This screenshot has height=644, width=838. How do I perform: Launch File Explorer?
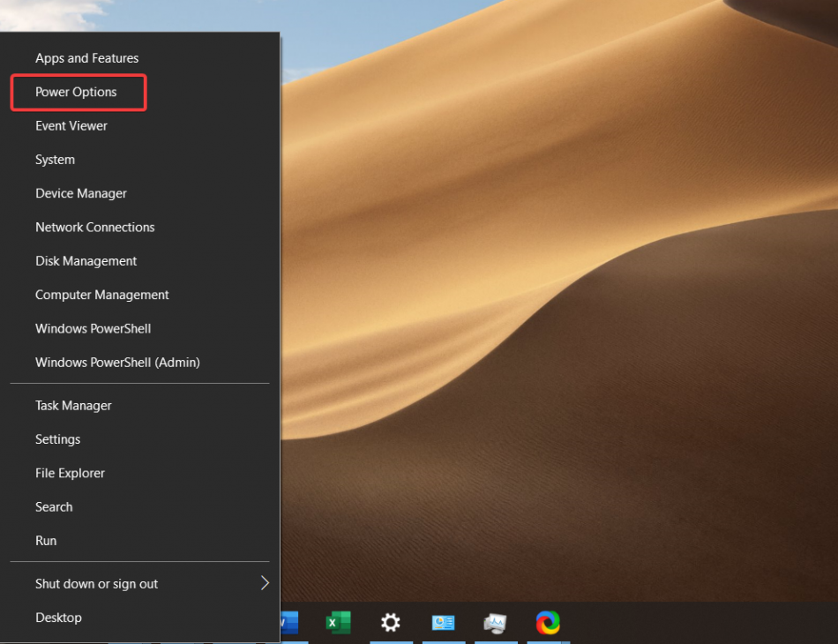click(x=139, y=473)
